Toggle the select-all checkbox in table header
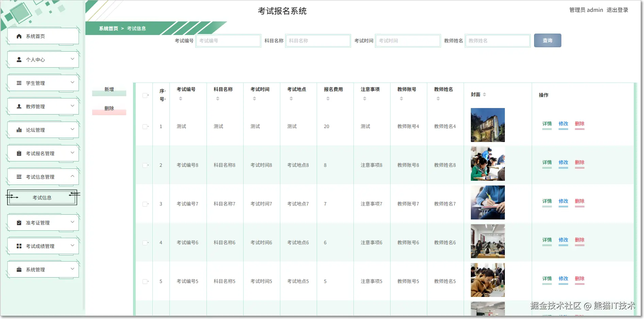The image size is (644, 319). click(x=145, y=95)
